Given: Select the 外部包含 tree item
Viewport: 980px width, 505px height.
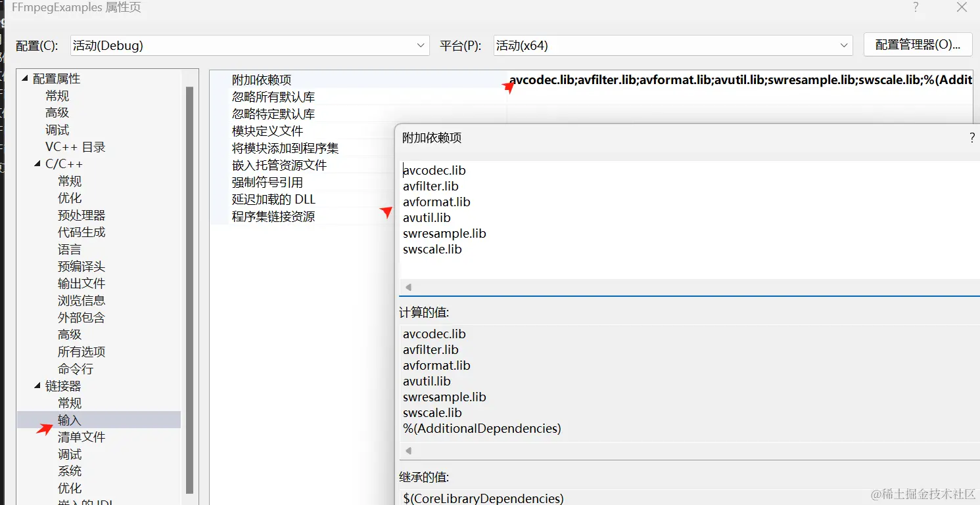Looking at the screenshot, I should pos(82,318).
